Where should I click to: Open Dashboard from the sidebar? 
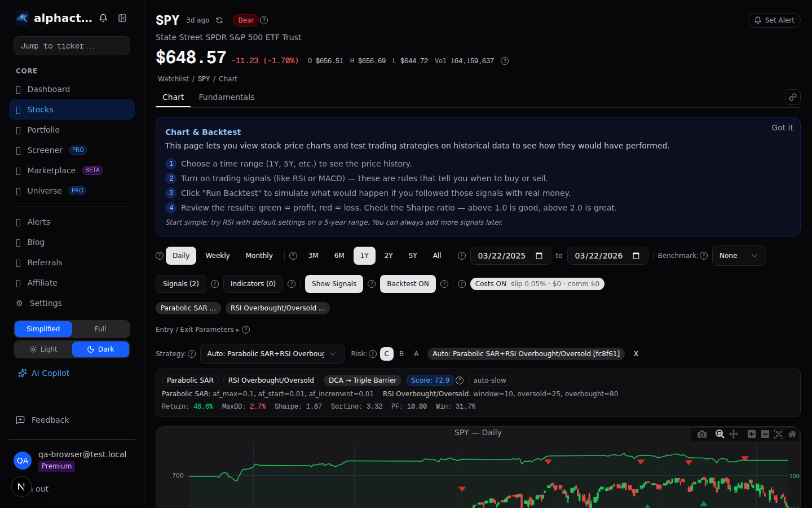[48, 89]
